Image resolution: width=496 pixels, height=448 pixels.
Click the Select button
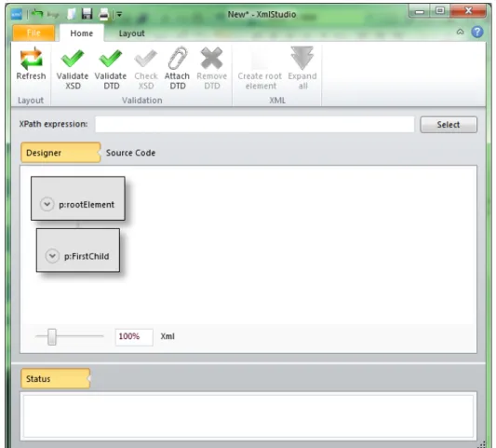coord(449,125)
